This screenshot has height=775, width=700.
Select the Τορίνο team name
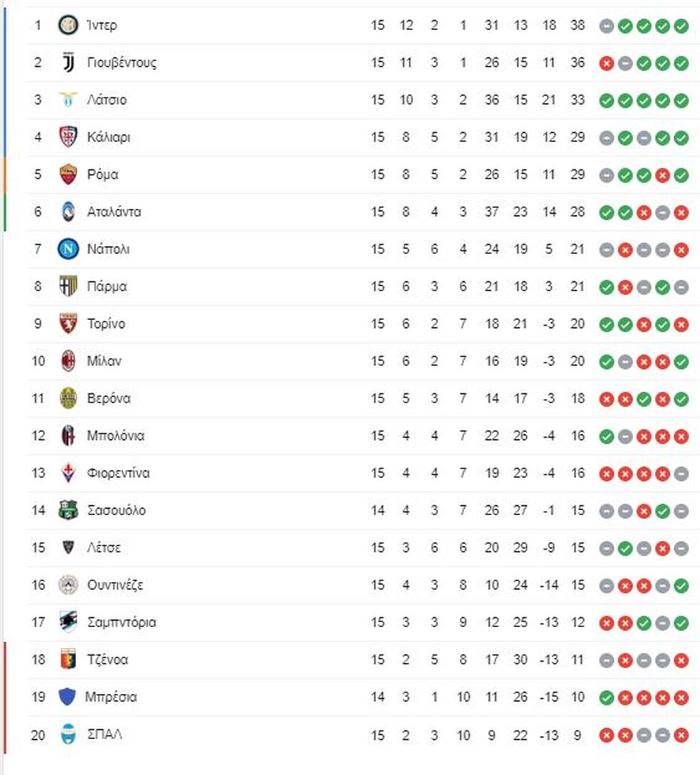pyautogui.click(x=106, y=324)
